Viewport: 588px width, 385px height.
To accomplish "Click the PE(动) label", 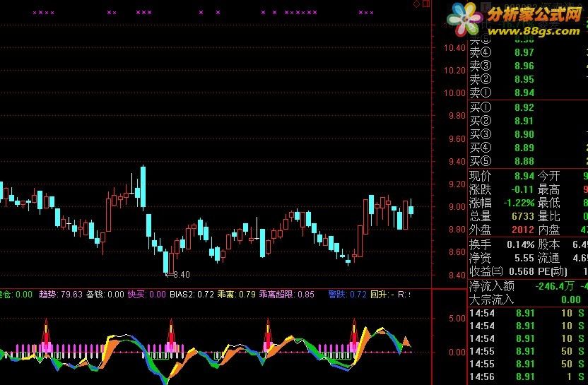I will tap(553, 271).
